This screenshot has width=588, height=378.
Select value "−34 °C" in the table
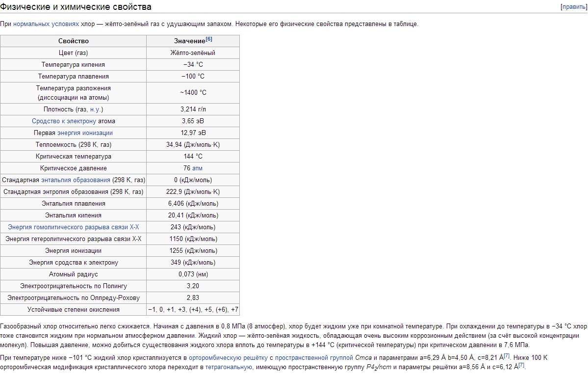tap(193, 65)
